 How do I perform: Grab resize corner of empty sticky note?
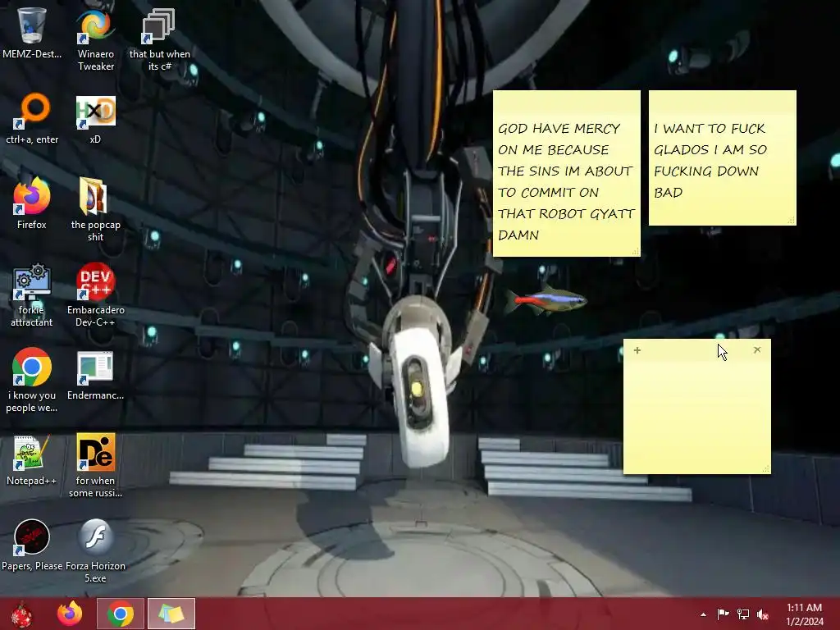click(765, 469)
